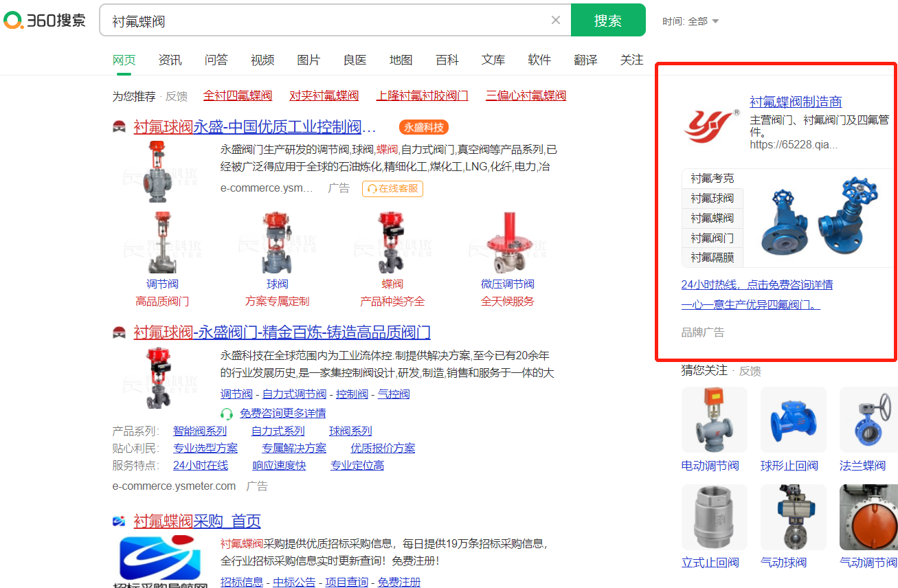Open the 优质报价方案 link

[383, 448]
